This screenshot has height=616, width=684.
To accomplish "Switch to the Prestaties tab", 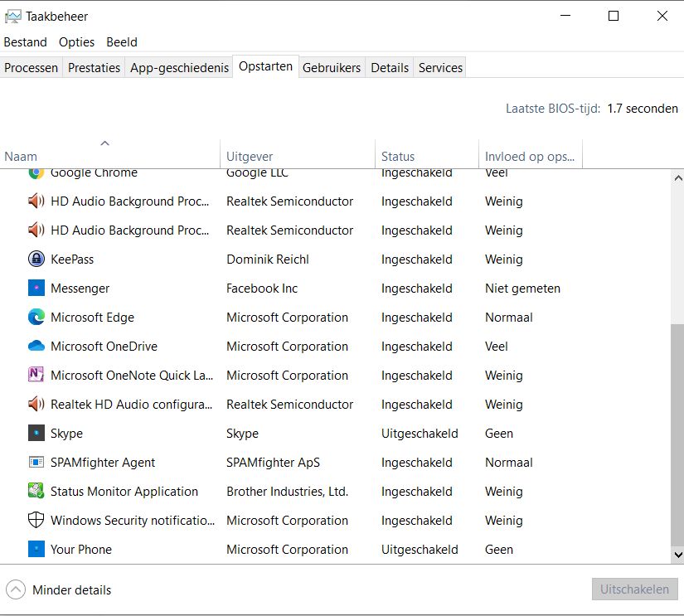I will point(94,68).
